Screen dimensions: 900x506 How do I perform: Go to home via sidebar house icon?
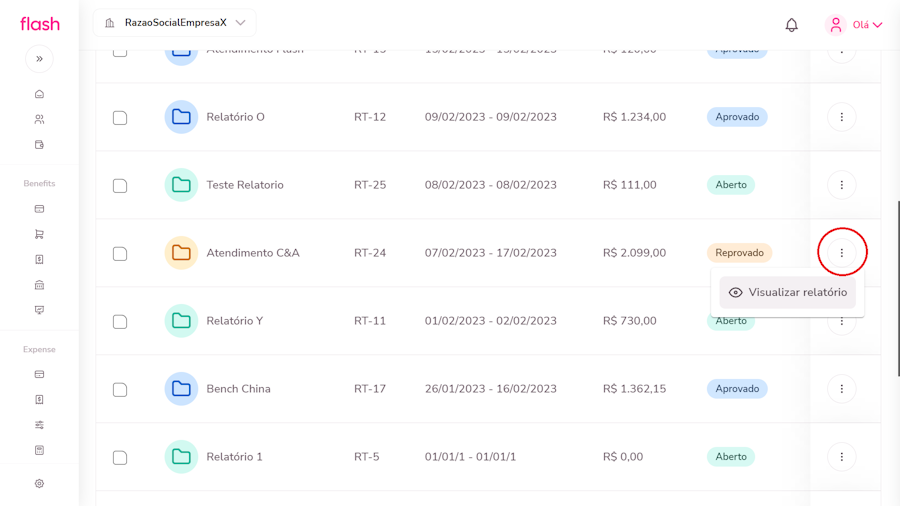[39, 94]
